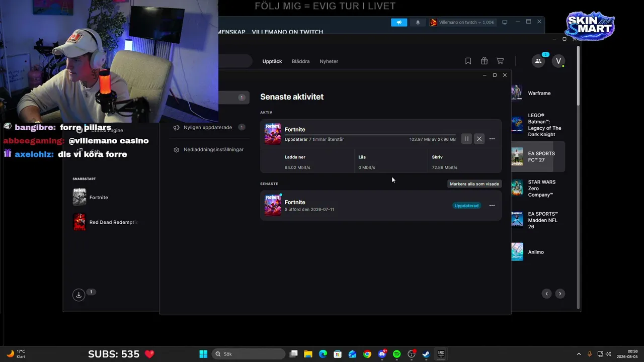644x362 pixels.
Task: Open the weather widget showing 17°C Klart
Action: coord(16,354)
